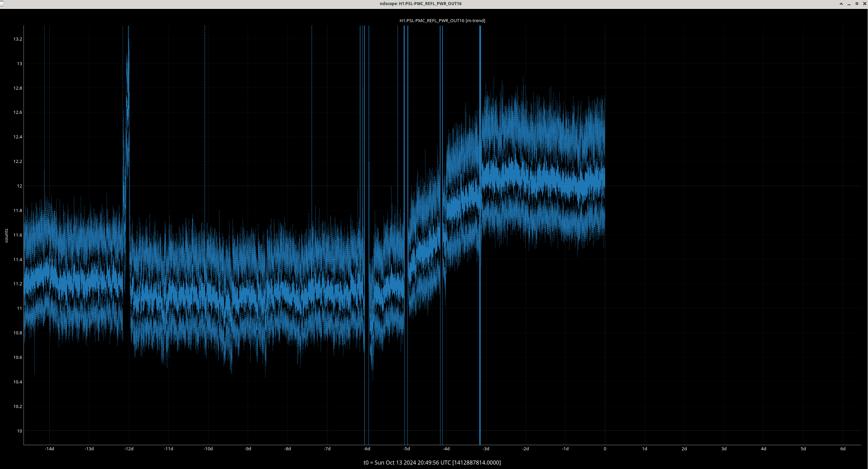This screenshot has width=868, height=469.
Task: Click the '12.4' y-axis tick label
Action: click(x=18, y=137)
